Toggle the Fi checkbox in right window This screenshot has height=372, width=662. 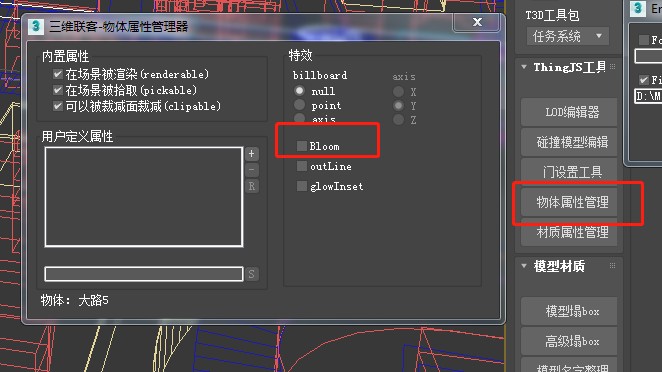coord(644,79)
